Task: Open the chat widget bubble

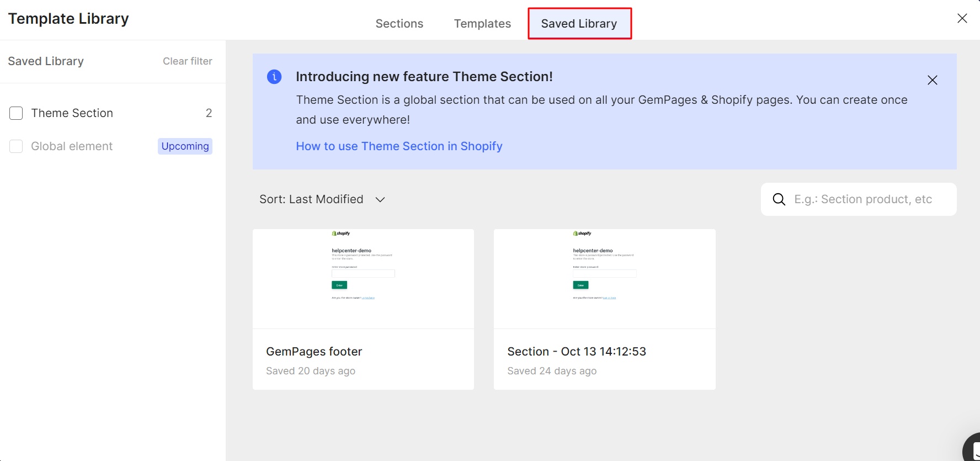Action: 972,448
